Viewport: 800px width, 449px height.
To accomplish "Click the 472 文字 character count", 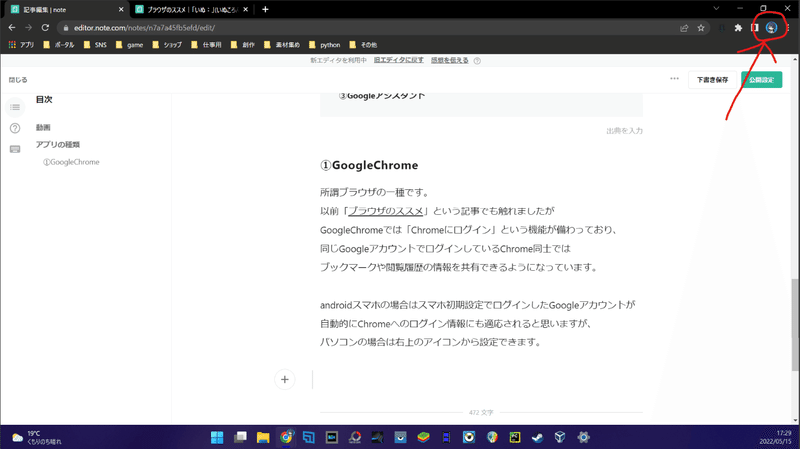I will pos(481,412).
